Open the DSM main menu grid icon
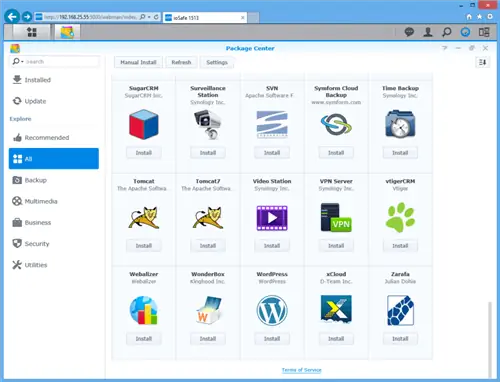This screenshot has width=500, height=382. (x=32, y=32)
